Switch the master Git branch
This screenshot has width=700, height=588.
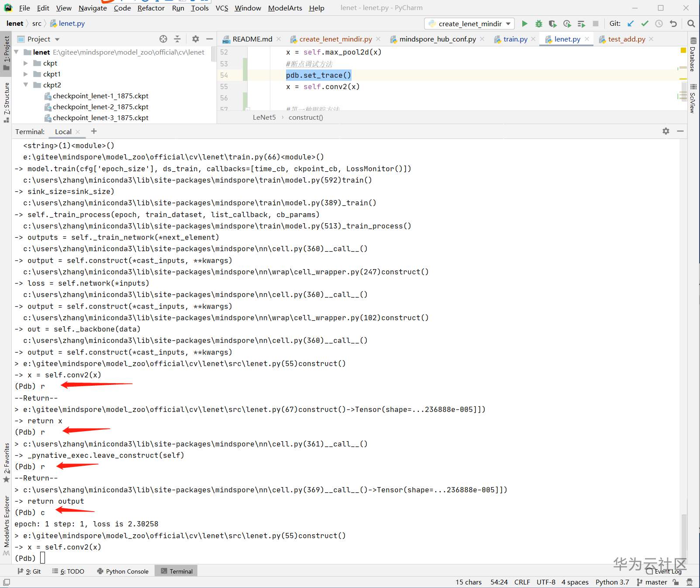click(652, 582)
